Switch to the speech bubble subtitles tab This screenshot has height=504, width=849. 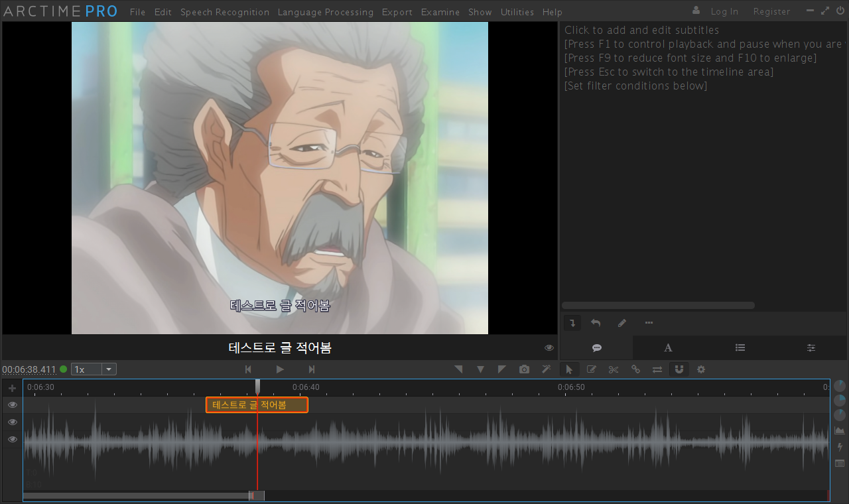click(x=597, y=347)
